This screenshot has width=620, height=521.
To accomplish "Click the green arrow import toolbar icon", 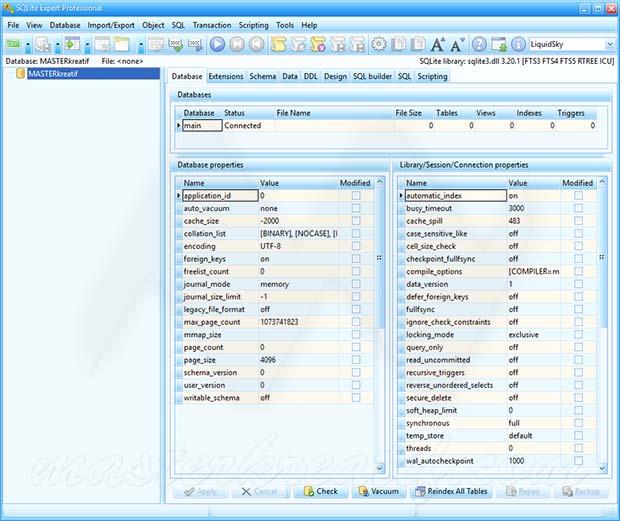I will pyautogui.click(x=72, y=44).
